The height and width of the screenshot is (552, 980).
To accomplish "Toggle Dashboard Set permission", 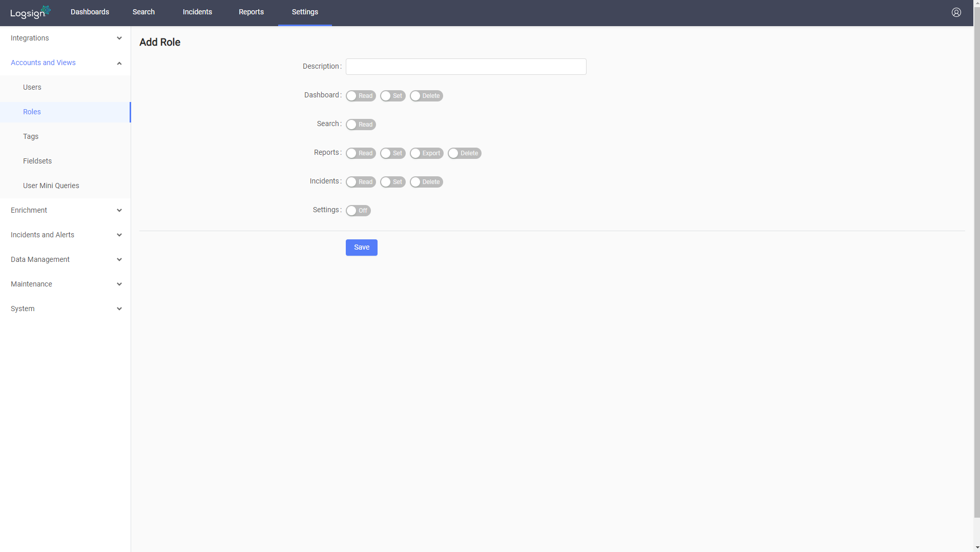I will [x=393, y=96].
